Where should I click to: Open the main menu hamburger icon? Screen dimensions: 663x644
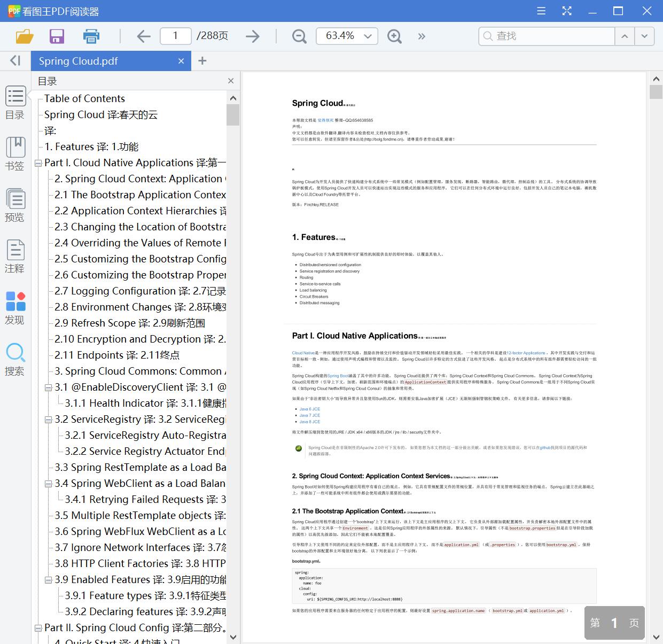(541, 11)
